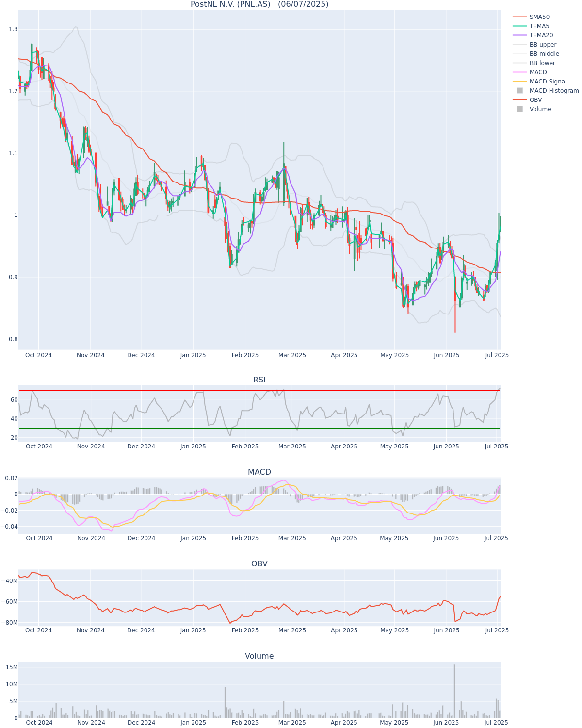This screenshot has width=582, height=728.
Task: Click May 2025 on the price chart axis
Action: click(x=395, y=355)
